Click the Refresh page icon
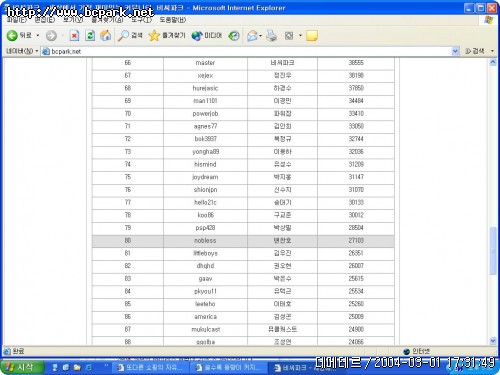This screenshot has height=375, width=500. [x=90, y=36]
